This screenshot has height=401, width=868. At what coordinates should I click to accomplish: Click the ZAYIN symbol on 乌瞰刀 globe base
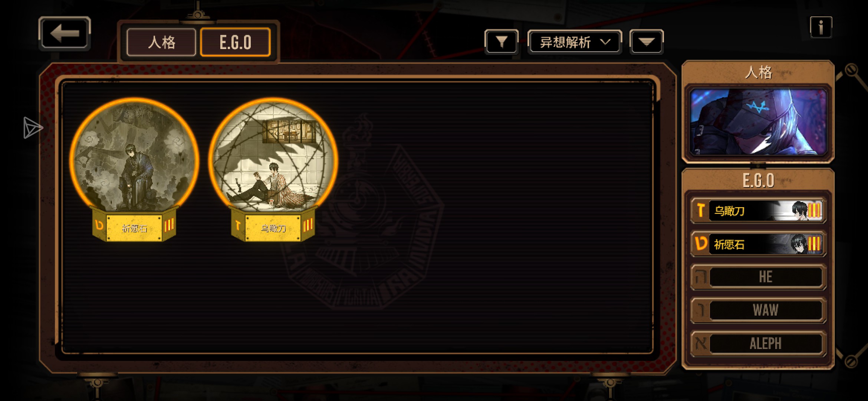point(238,225)
